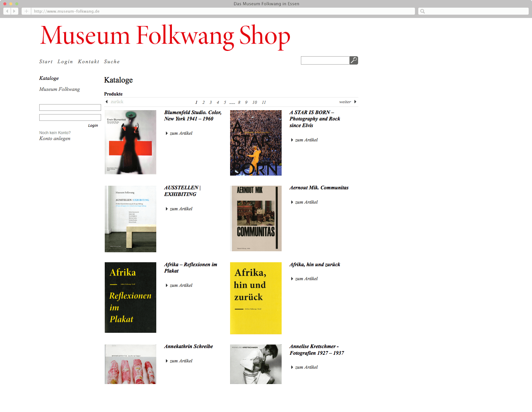Go to page 5 of products
The width and height of the screenshot is (532, 412).
pyautogui.click(x=225, y=102)
